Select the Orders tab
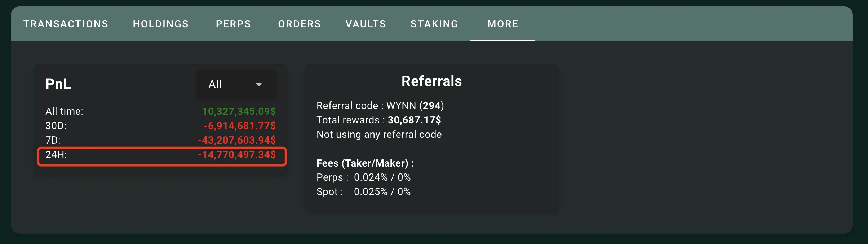This screenshot has height=244, width=868. [299, 24]
